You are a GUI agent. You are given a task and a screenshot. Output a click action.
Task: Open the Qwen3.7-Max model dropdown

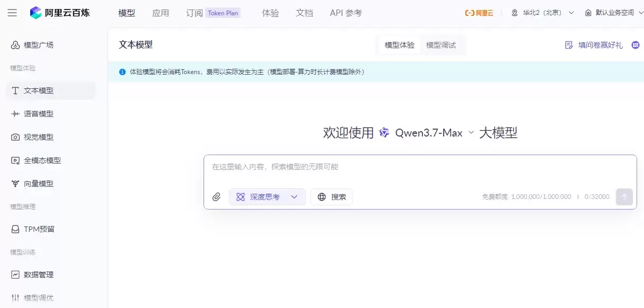point(435,133)
